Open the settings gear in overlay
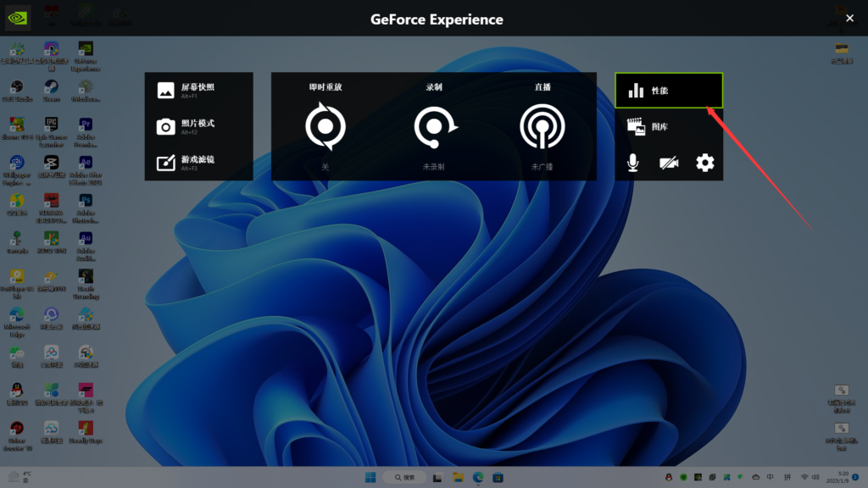 point(705,163)
